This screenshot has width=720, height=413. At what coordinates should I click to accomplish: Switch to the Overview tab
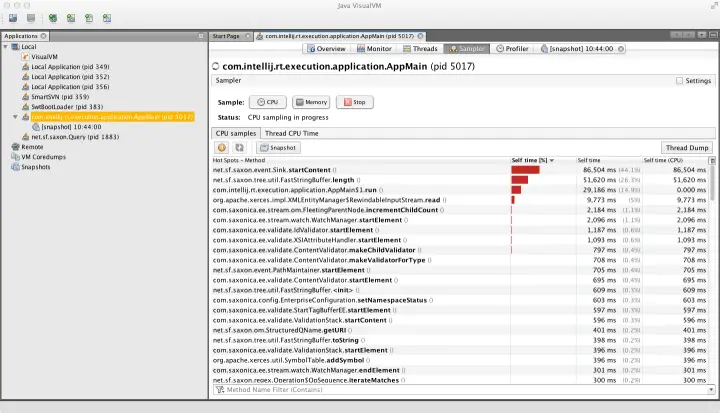click(x=326, y=49)
